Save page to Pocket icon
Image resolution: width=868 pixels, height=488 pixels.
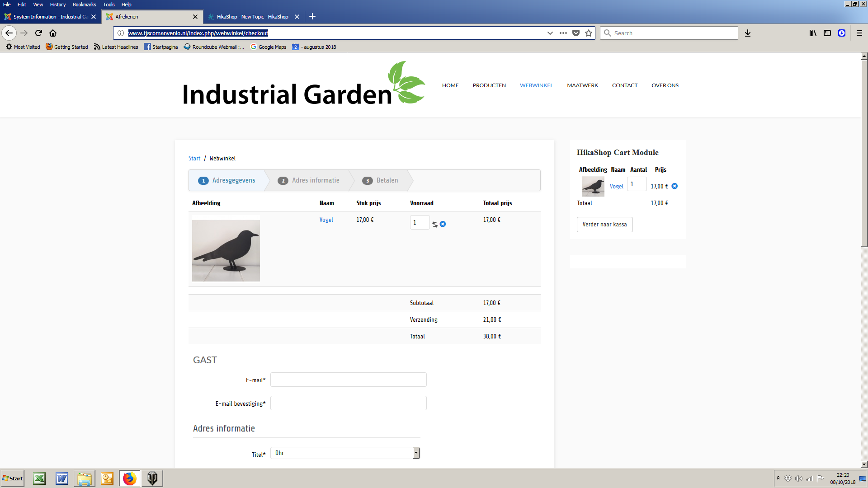pyautogui.click(x=576, y=33)
